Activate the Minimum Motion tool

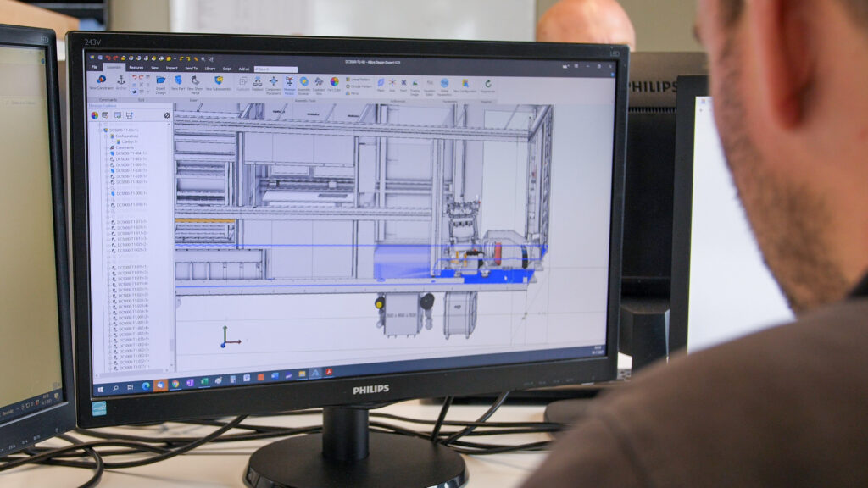tap(290, 83)
